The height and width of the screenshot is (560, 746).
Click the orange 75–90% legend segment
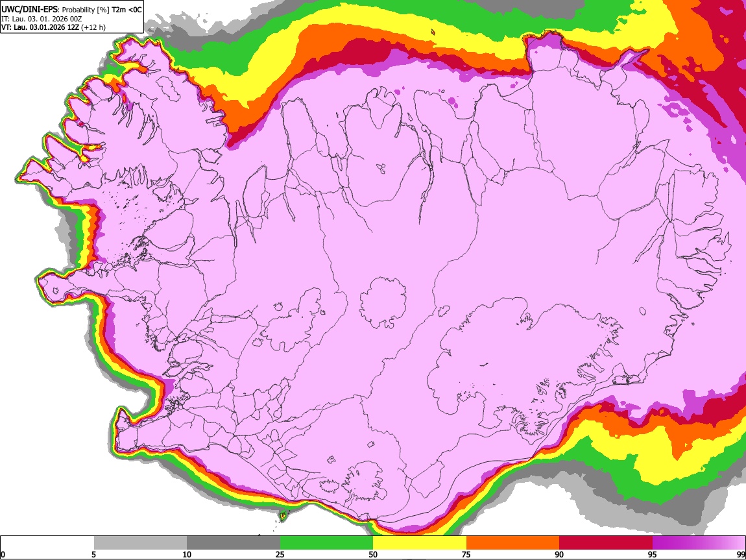point(512,543)
